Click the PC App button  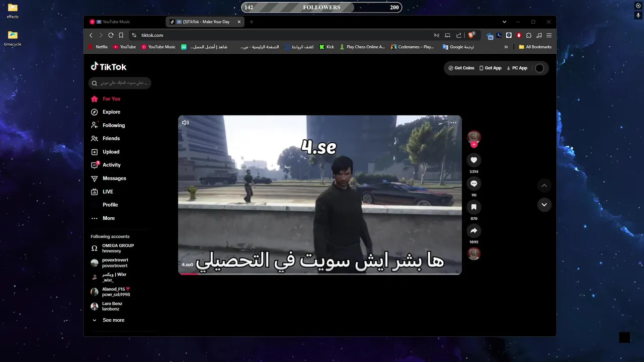pos(517,68)
